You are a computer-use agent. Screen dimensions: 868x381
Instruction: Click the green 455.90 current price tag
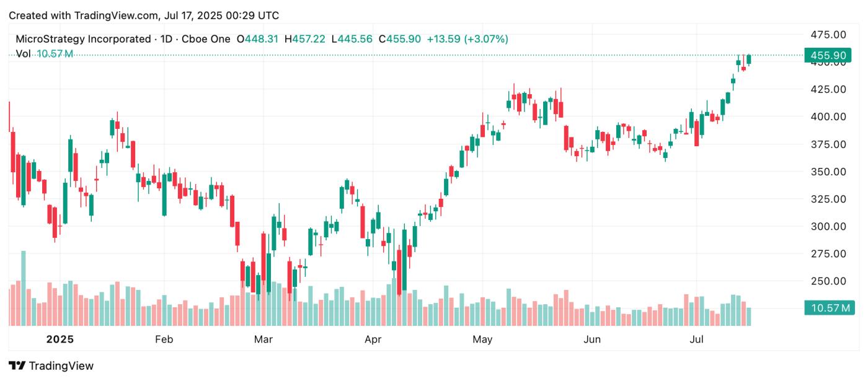pos(828,55)
